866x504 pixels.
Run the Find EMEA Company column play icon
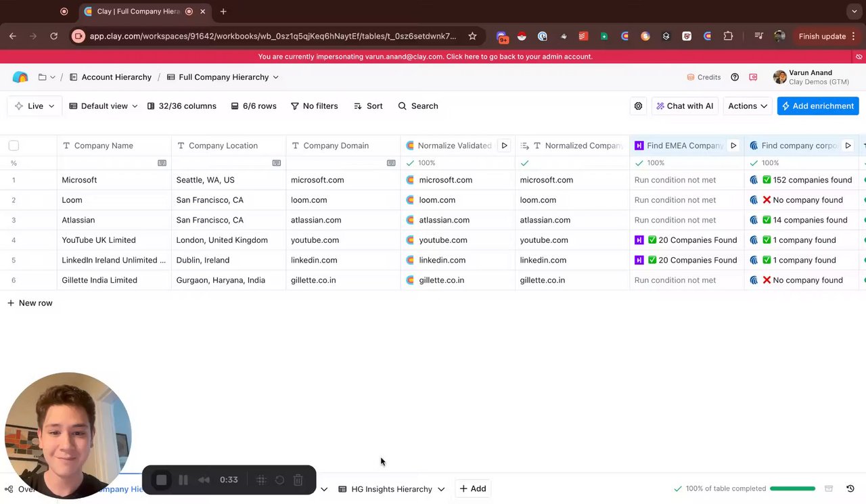tap(733, 145)
